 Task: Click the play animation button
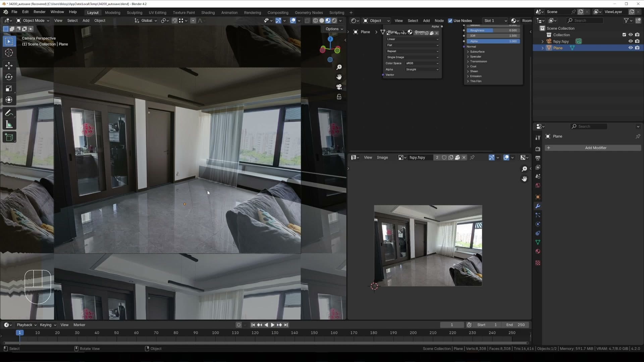coord(272,325)
